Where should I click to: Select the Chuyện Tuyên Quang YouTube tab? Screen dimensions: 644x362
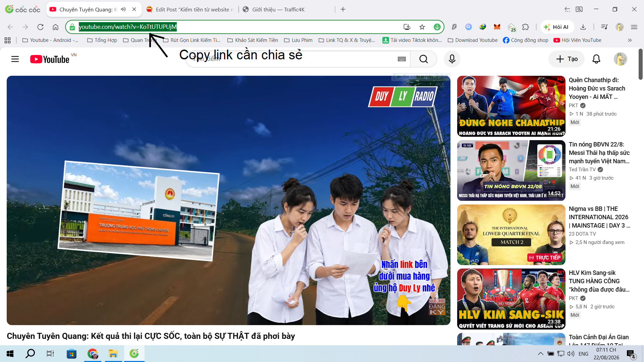pos(94,9)
